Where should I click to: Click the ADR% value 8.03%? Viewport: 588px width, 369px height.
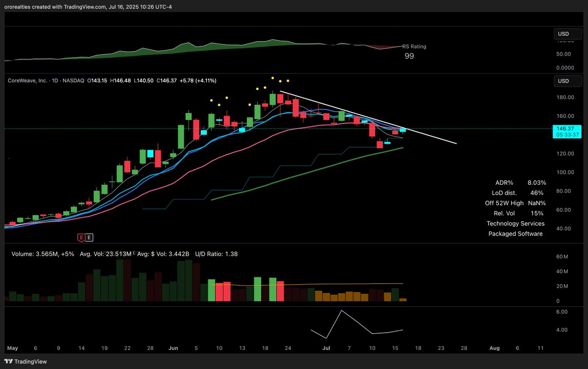pos(537,182)
